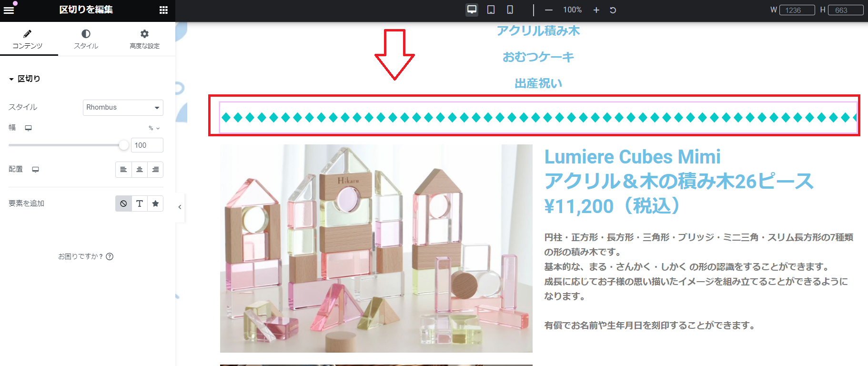
Task: Open the widgets grid panel
Action: coord(163,10)
